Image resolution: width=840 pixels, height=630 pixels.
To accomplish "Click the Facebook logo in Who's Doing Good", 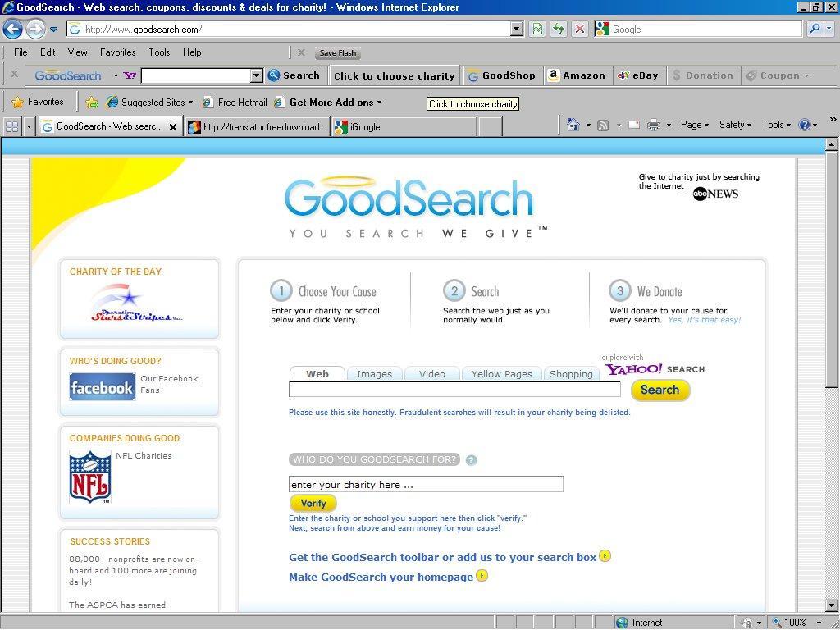I will tap(103, 387).
